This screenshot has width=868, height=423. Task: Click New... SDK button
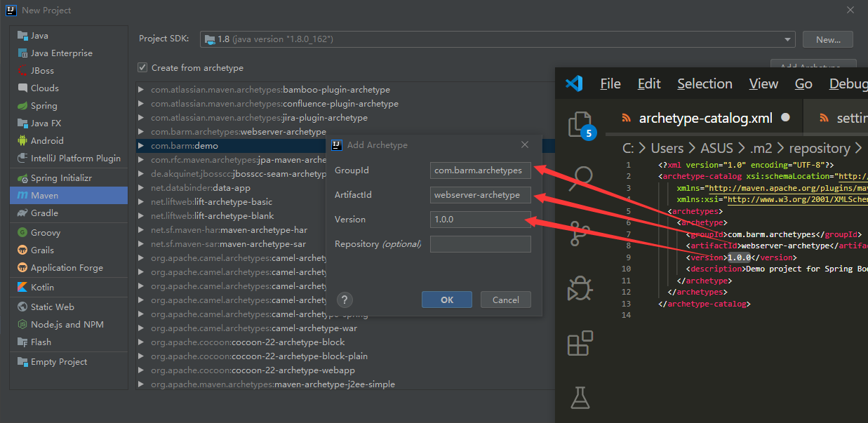pyautogui.click(x=828, y=39)
